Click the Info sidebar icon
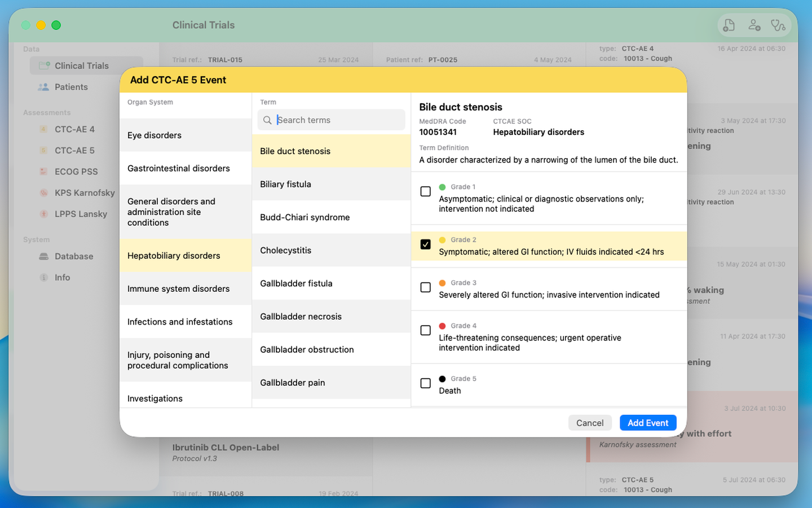812x508 pixels. coord(43,277)
